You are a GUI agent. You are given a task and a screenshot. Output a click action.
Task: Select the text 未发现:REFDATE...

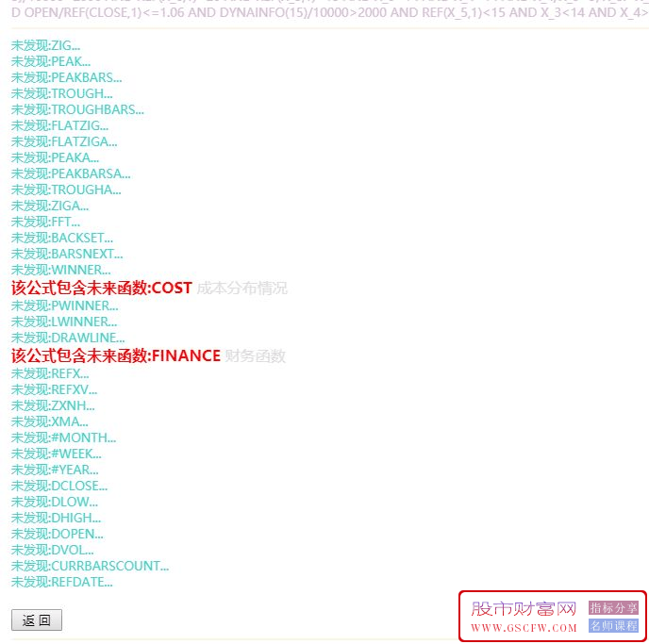62,583
